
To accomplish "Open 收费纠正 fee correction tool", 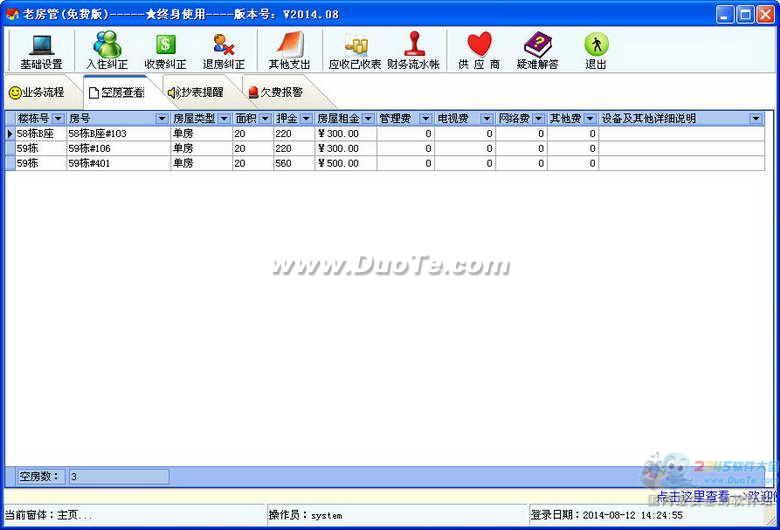I will pos(165,51).
